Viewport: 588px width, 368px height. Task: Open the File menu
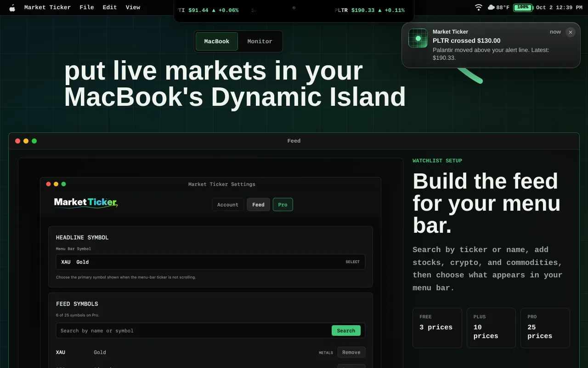click(87, 7)
